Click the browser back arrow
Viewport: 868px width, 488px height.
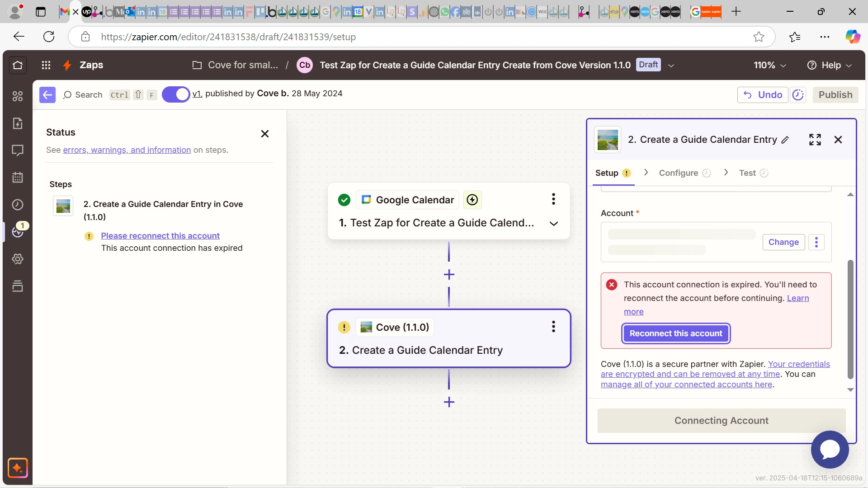[19, 37]
